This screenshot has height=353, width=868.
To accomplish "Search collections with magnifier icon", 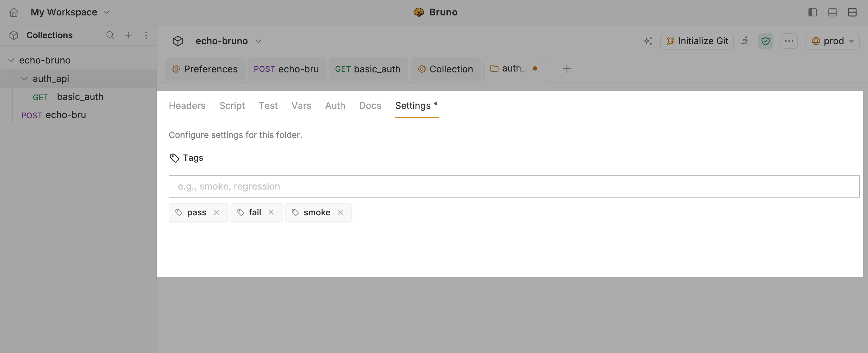I will 110,35.
